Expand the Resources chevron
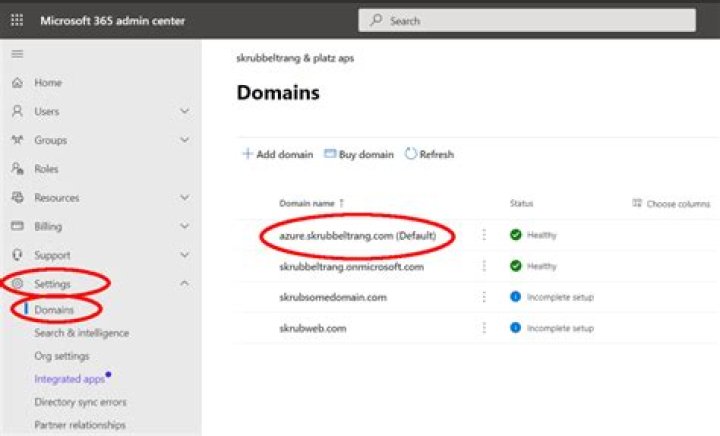The width and height of the screenshot is (720, 436). point(185,197)
